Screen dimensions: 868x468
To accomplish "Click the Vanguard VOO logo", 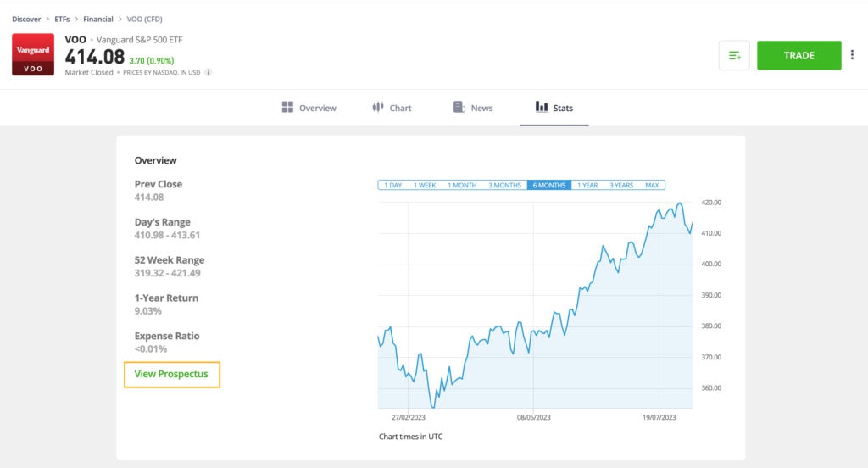I will (33, 54).
